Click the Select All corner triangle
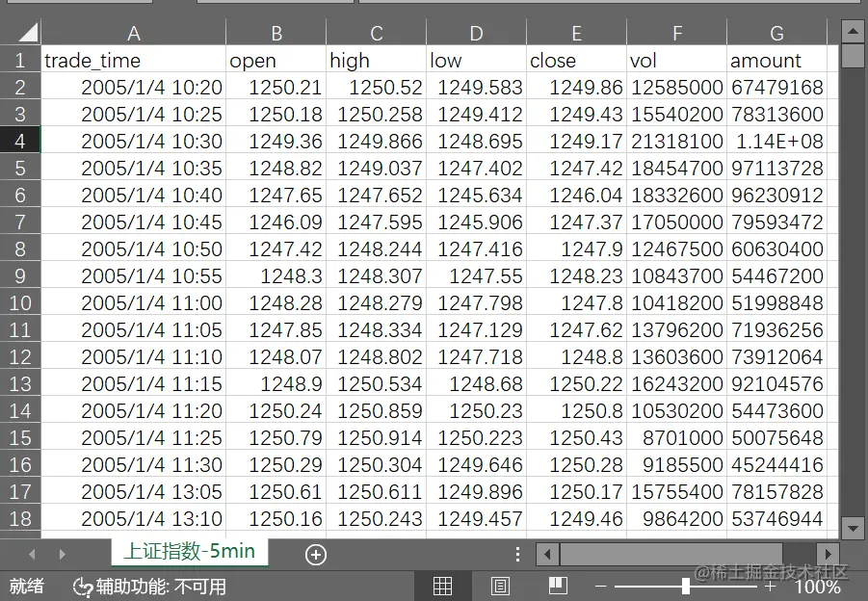 [28, 33]
